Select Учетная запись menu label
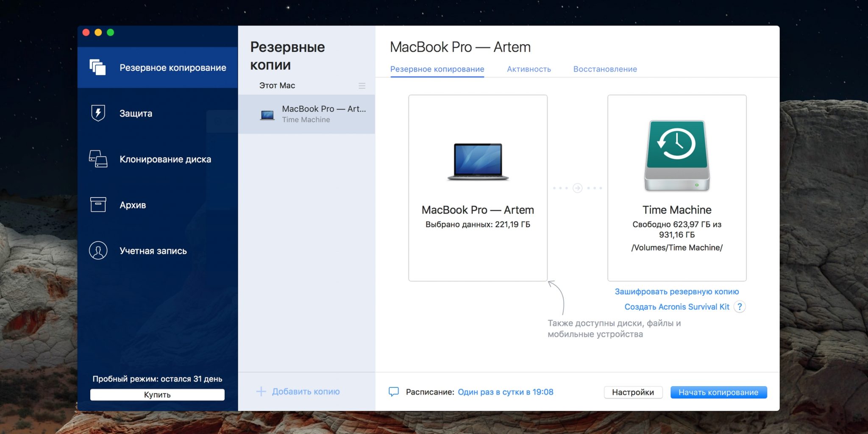868x434 pixels. point(153,251)
